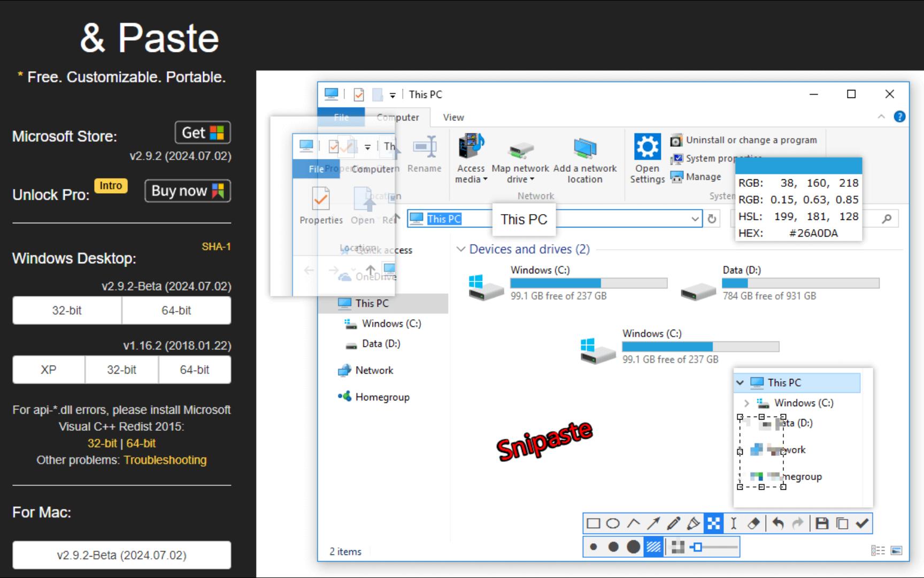Viewport: 924px width, 578px height.
Task: Click the Access media icon
Action: click(x=471, y=146)
